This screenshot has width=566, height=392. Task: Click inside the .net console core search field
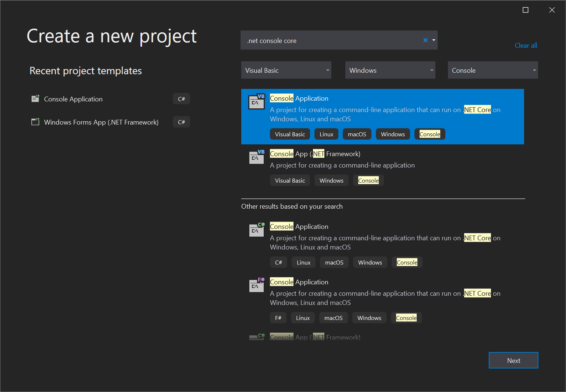coord(331,40)
